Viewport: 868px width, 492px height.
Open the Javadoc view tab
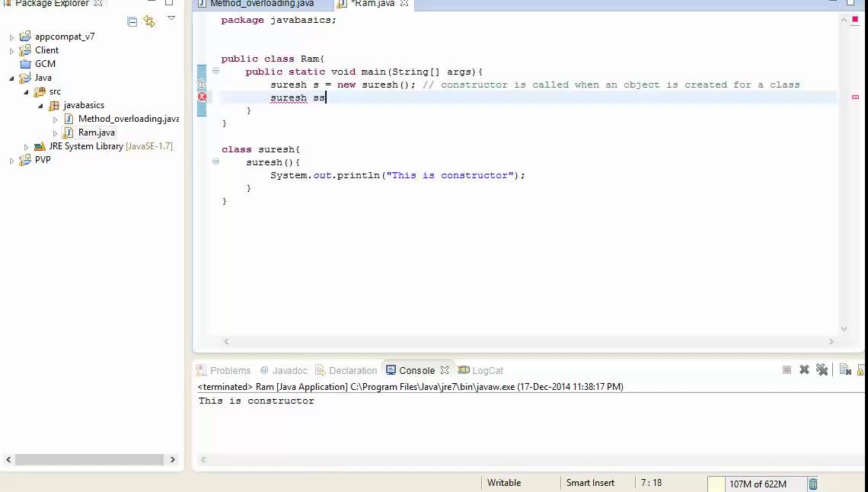(283, 370)
